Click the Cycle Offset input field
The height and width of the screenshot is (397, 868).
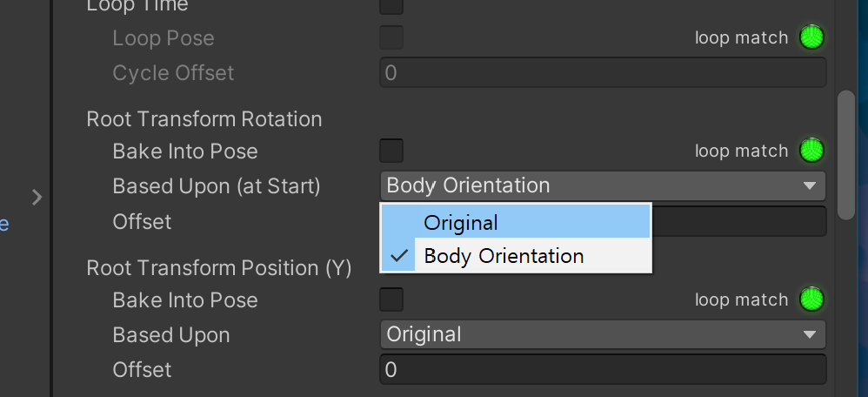click(602, 72)
